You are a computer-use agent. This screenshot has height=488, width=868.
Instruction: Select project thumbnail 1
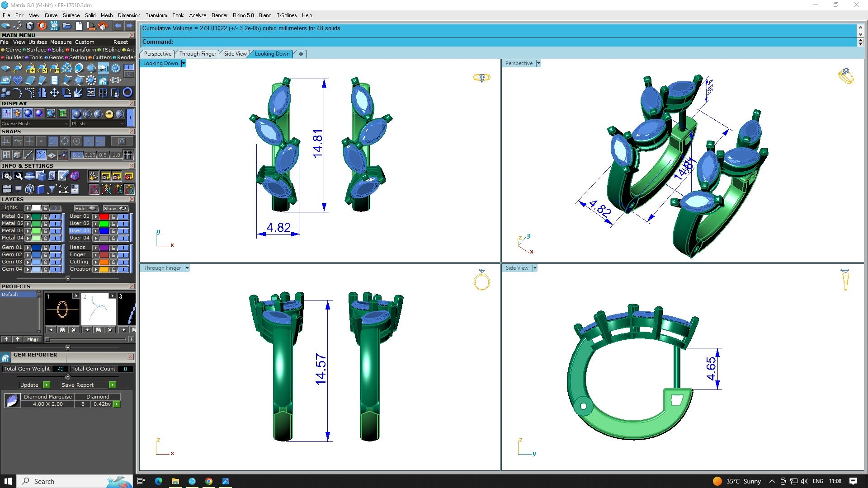coord(62,310)
